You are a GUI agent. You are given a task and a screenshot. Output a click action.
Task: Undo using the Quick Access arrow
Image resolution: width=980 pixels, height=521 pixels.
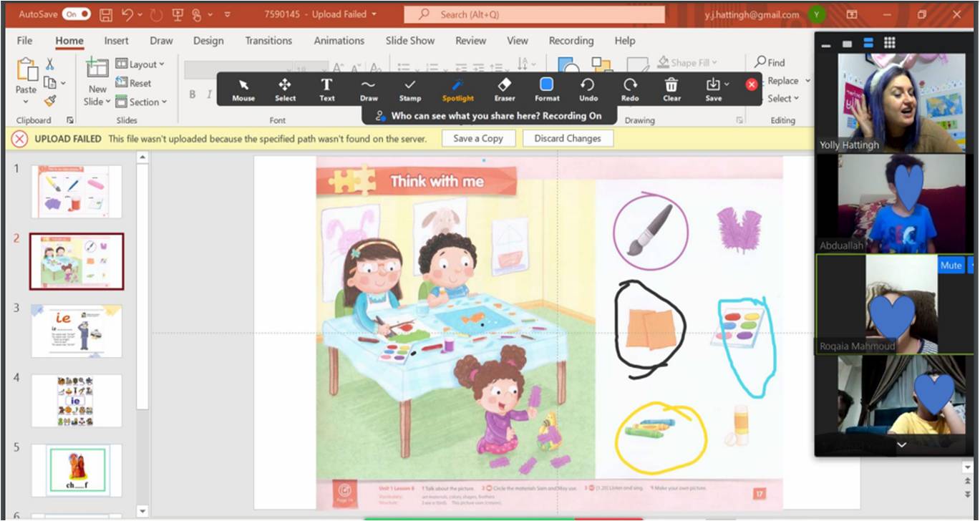click(127, 14)
